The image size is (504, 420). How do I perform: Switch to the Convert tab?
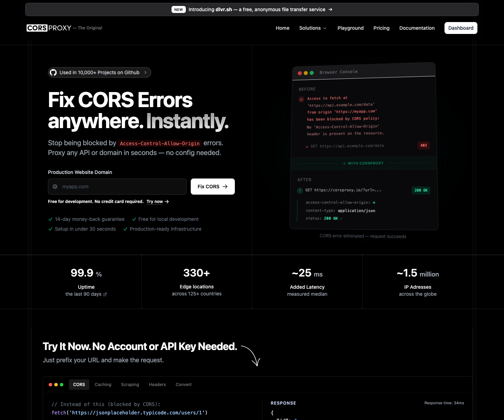coord(183,385)
